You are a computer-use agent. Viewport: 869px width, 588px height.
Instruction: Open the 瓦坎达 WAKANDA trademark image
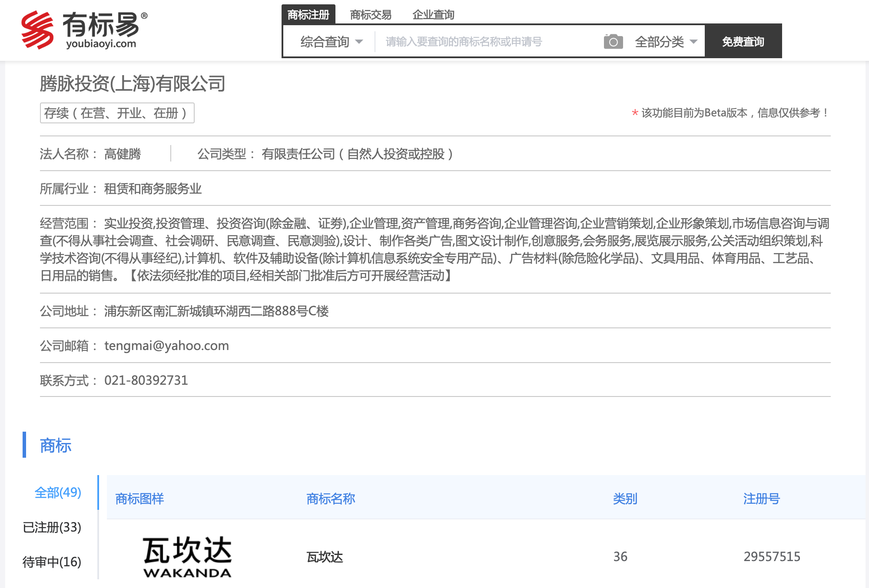coord(187,557)
